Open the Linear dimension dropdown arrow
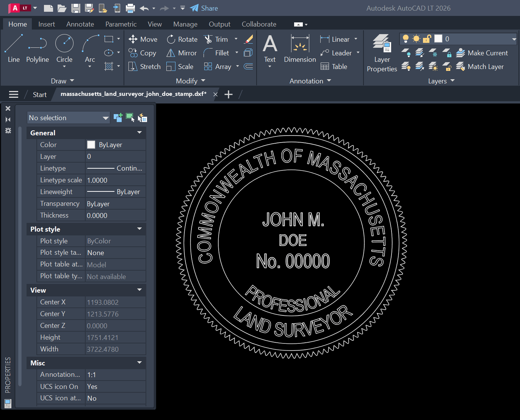520x420 pixels. [x=356, y=39]
